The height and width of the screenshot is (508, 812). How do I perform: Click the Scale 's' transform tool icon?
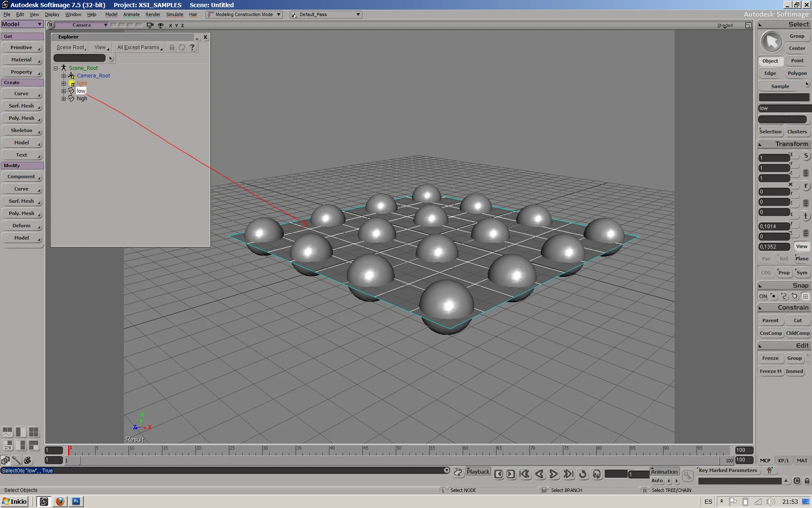point(806,156)
